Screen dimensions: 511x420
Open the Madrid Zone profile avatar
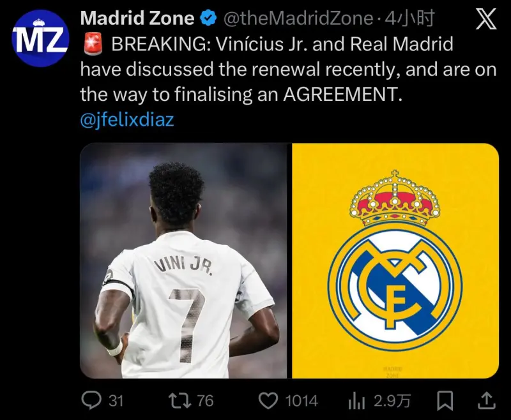click(40, 38)
